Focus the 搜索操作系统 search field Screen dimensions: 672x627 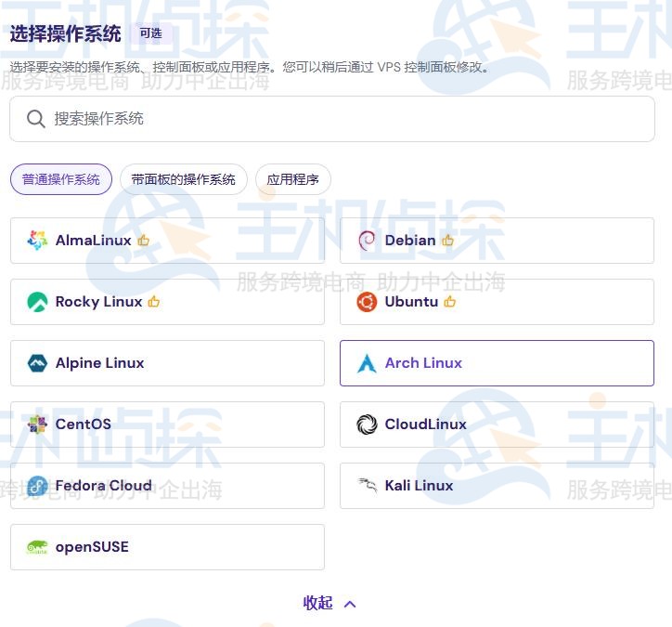click(x=332, y=119)
